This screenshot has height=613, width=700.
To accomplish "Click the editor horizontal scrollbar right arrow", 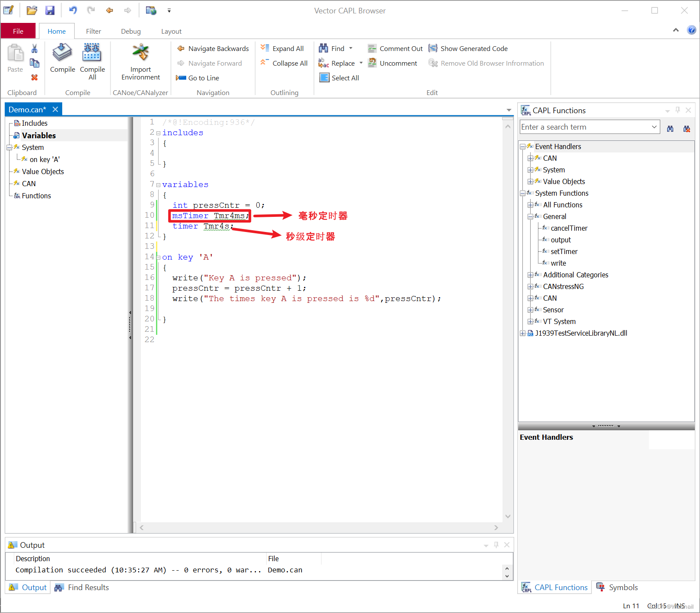I will click(496, 528).
